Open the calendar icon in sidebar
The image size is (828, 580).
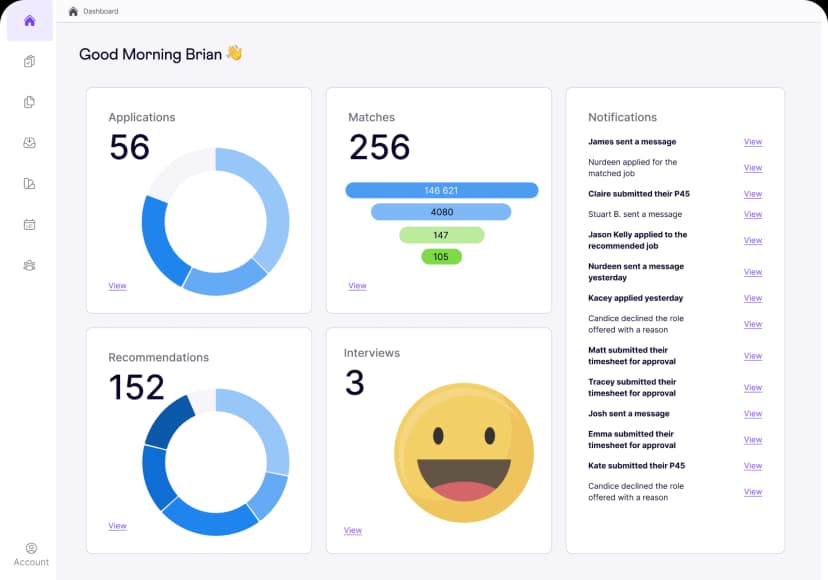tap(30, 225)
